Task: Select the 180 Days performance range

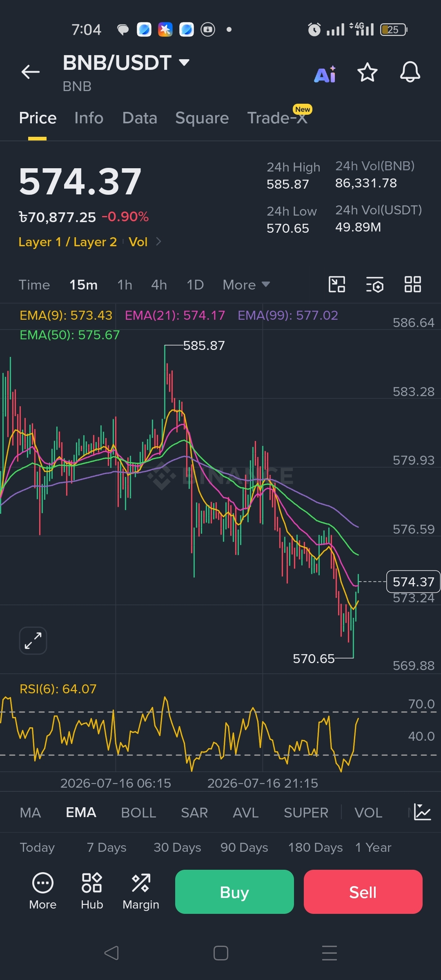Action: point(315,848)
